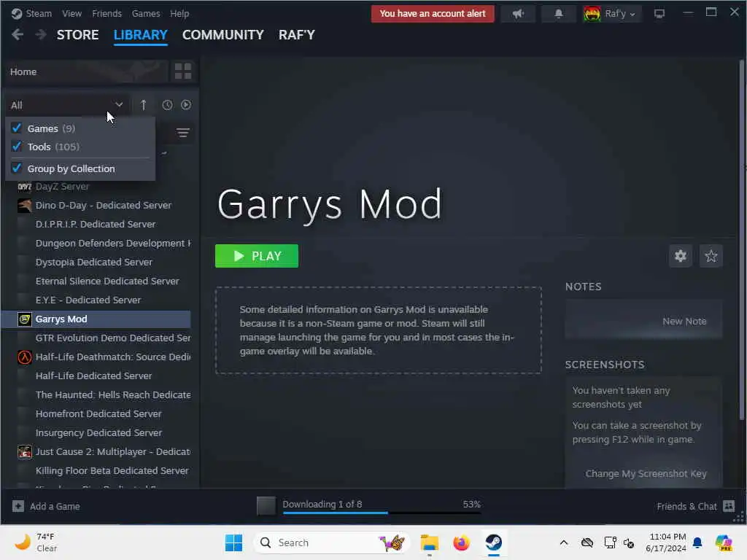Screen dimensions: 747x560
Task: Click the Windows taskbar Search box
Action: 332,542
